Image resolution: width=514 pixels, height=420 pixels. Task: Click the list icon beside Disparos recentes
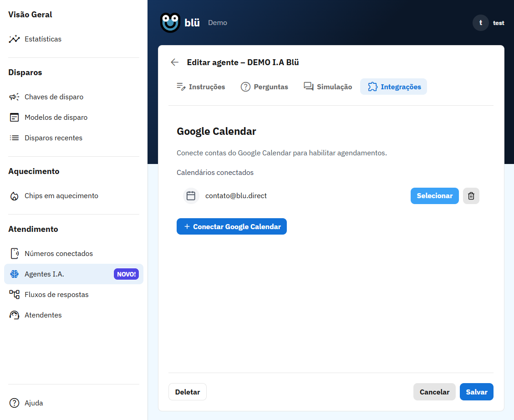15,138
